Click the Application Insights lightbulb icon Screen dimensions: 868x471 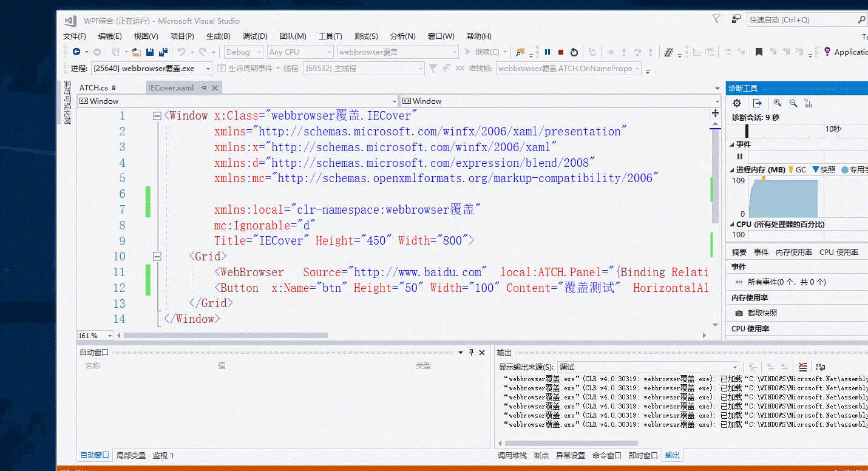tap(827, 52)
